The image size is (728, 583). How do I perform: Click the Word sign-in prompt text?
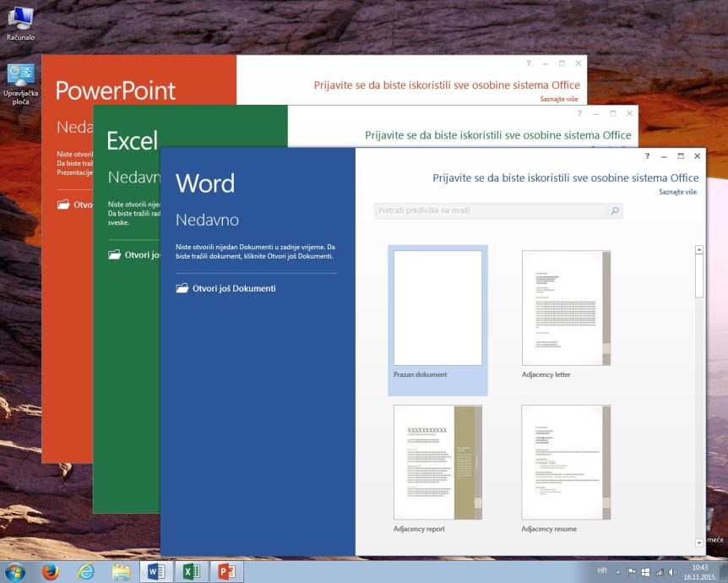[x=566, y=178]
